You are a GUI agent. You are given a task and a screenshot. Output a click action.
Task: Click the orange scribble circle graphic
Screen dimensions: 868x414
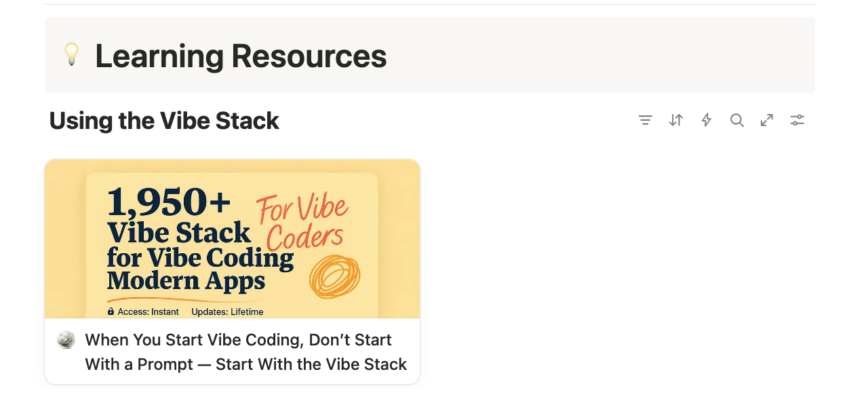[x=334, y=276]
